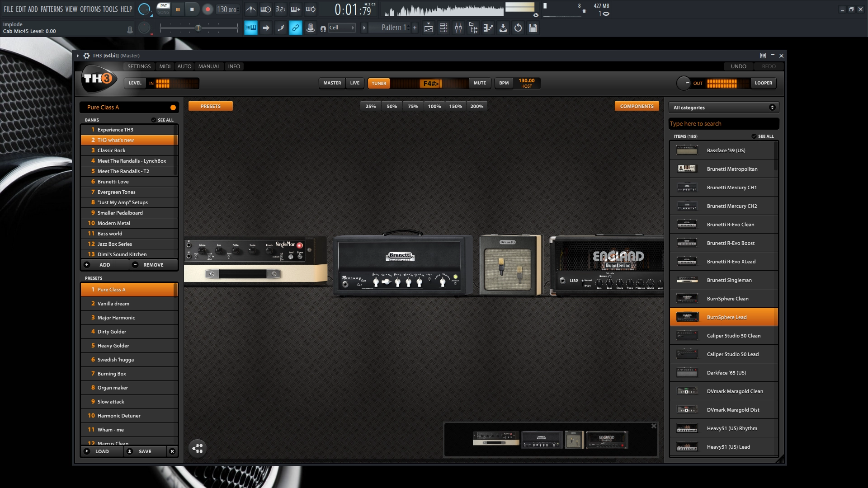Set zoom to 50%
The image size is (868, 488).
[392, 106]
